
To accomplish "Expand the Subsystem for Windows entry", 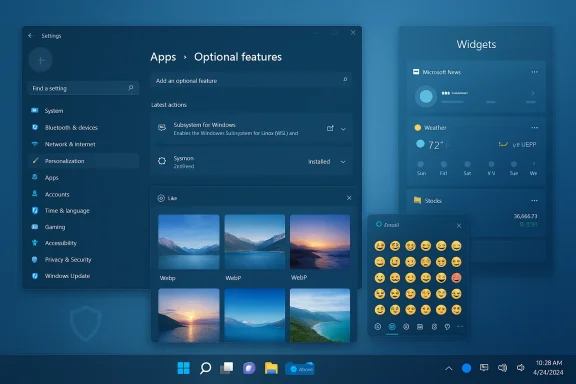I will pos(343,129).
